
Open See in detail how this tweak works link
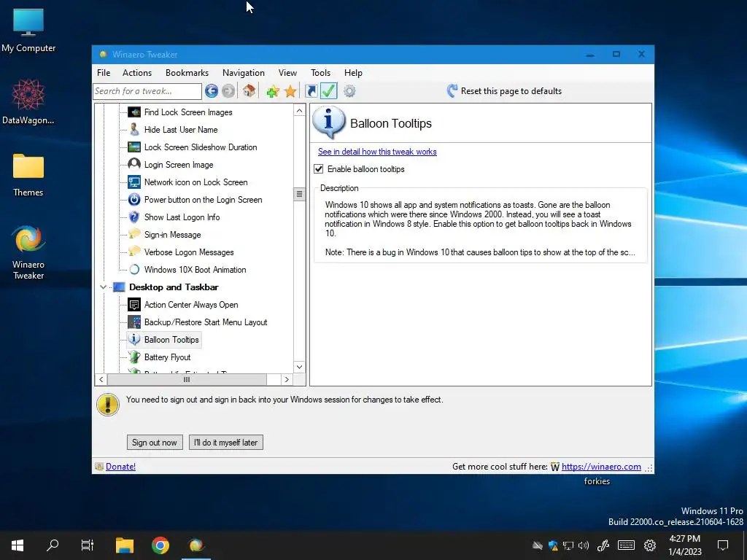tap(377, 152)
